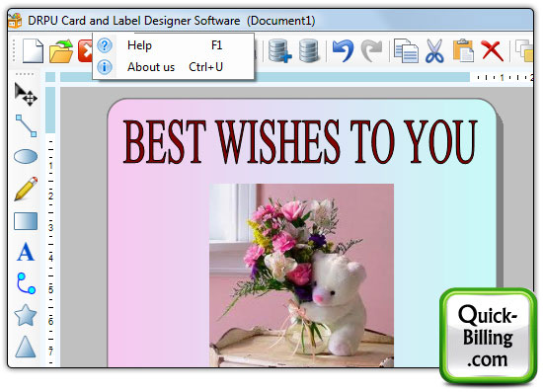543x392 pixels.
Task: Select the flower bouquet image on card
Action: coord(301,275)
